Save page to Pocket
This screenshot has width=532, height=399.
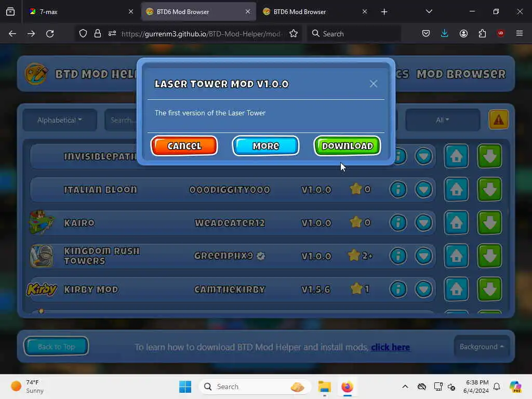426,33
